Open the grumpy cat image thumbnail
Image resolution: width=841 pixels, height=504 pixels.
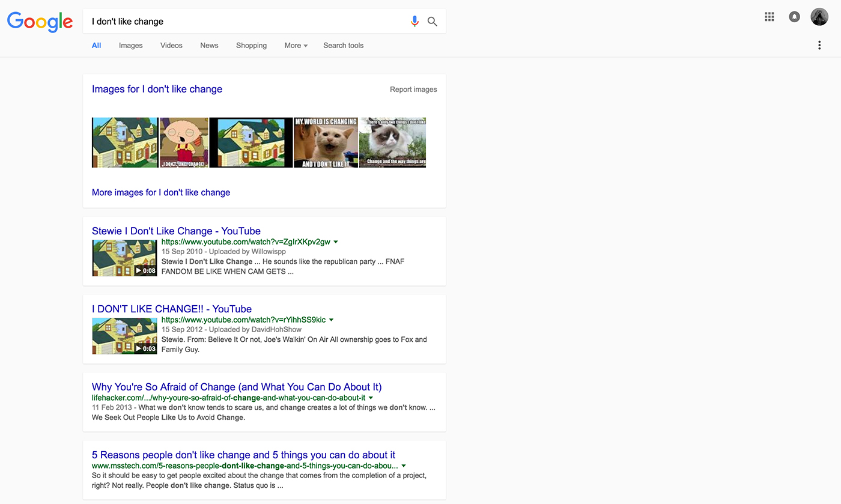tap(392, 142)
